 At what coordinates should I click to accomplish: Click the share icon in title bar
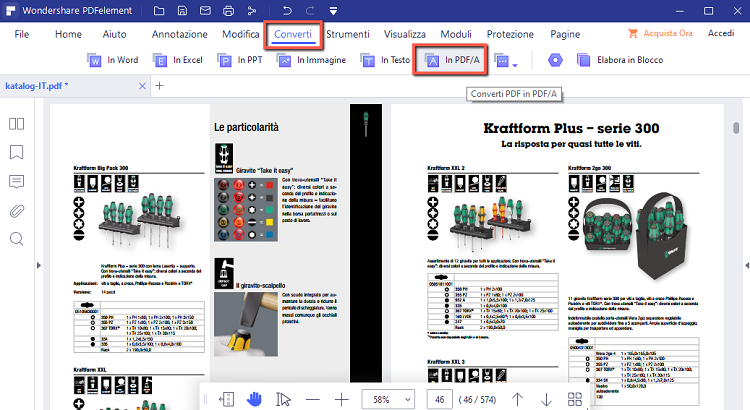[252, 11]
